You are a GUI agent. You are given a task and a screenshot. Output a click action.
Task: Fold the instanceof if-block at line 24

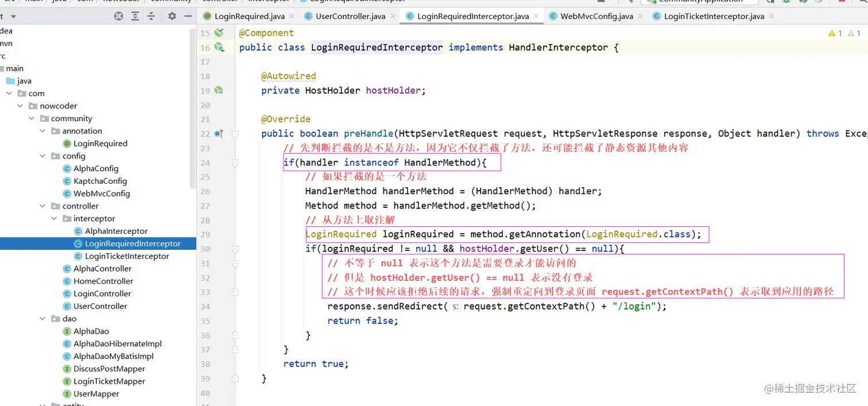pos(235,163)
